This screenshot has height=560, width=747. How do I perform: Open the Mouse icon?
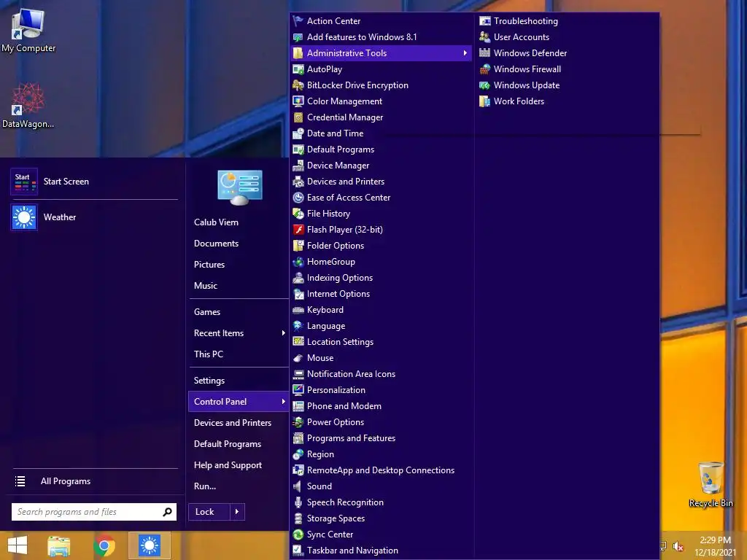[298, 358]
